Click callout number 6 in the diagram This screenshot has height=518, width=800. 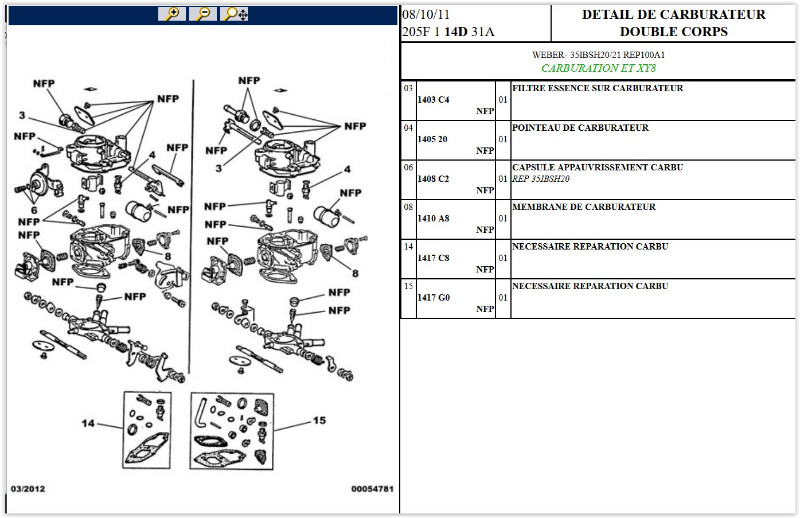(33, 209)
